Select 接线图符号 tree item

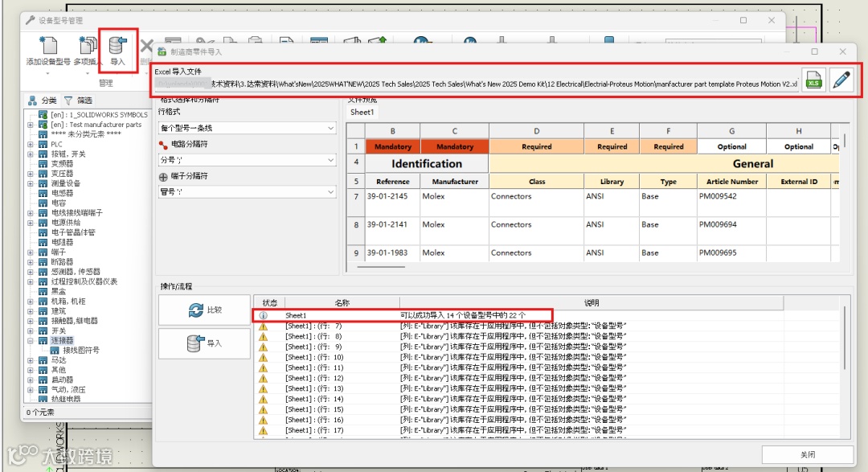pyautogui.click(x=80, y=351)
